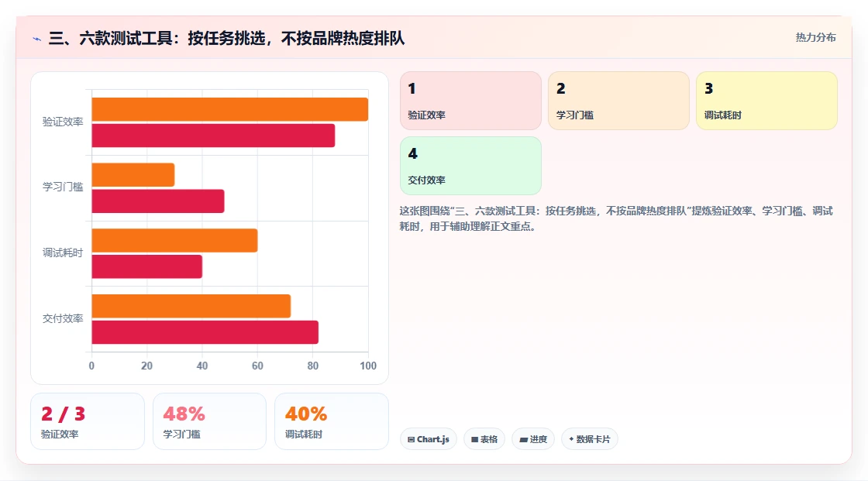Click the 数据卡片 tag chip
868x481 pixels.
[x=590, y=439]
